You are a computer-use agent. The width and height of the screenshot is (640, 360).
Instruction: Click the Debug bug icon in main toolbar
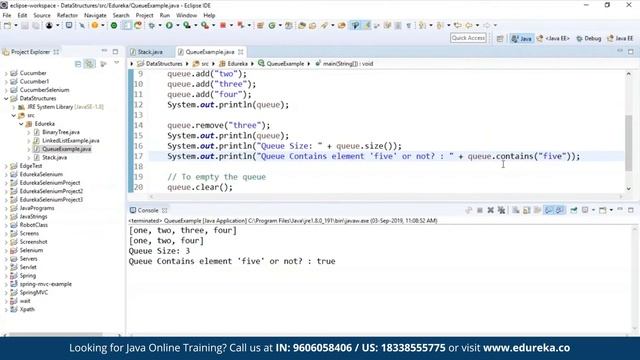coord(151,25)
